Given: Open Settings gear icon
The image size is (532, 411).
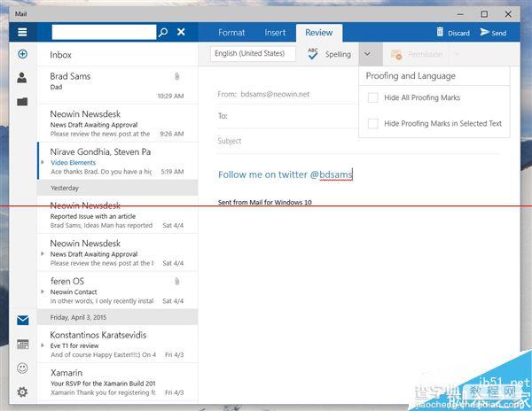Looking at the screenshot, I should click(x=22, y=392).
